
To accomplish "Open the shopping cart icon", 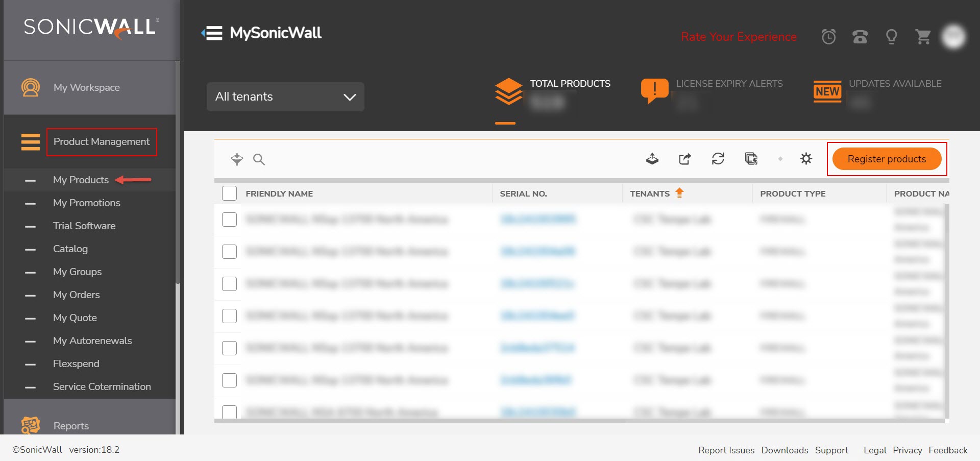I will [x=923, y=37].
